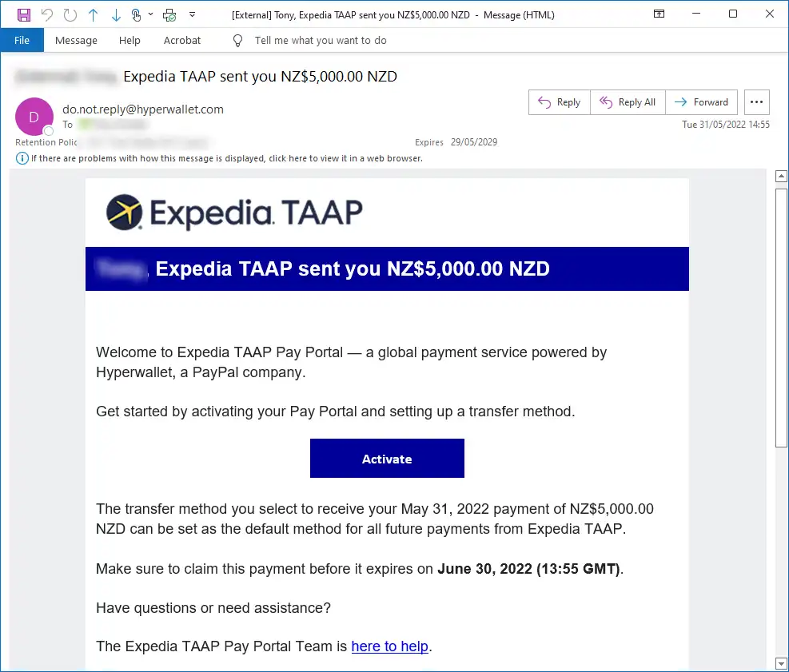The height and width of the screenshot is (672, 789).
Task: Click the sender avatar with letter D
Action: point(34,117)
